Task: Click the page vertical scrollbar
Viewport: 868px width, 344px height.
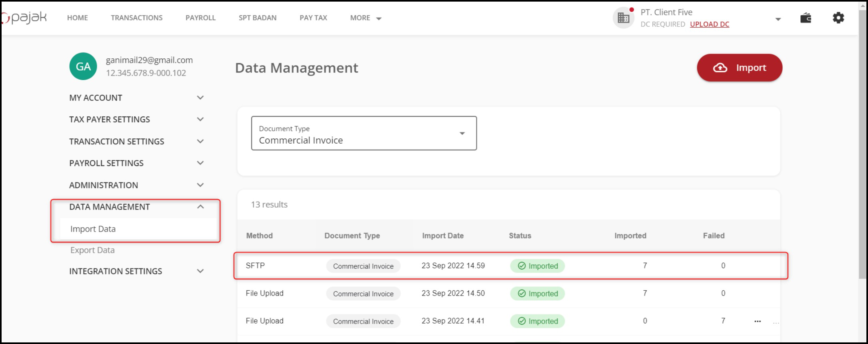Action: [x=862, y=160]
